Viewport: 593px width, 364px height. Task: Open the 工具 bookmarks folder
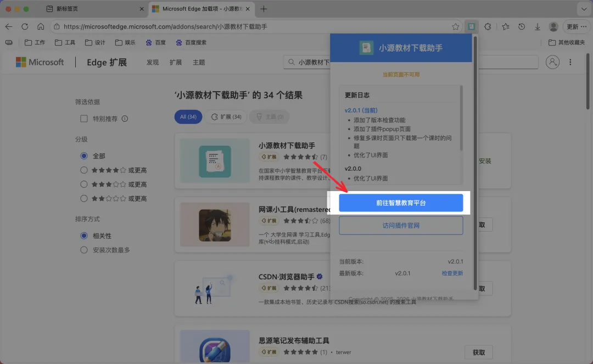(x=65, y=42)
